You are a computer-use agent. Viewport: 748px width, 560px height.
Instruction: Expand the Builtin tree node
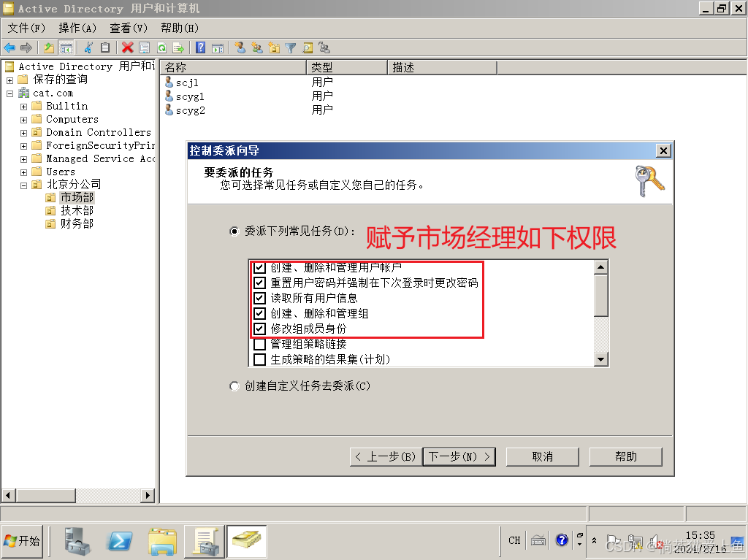tap(23, 107)
